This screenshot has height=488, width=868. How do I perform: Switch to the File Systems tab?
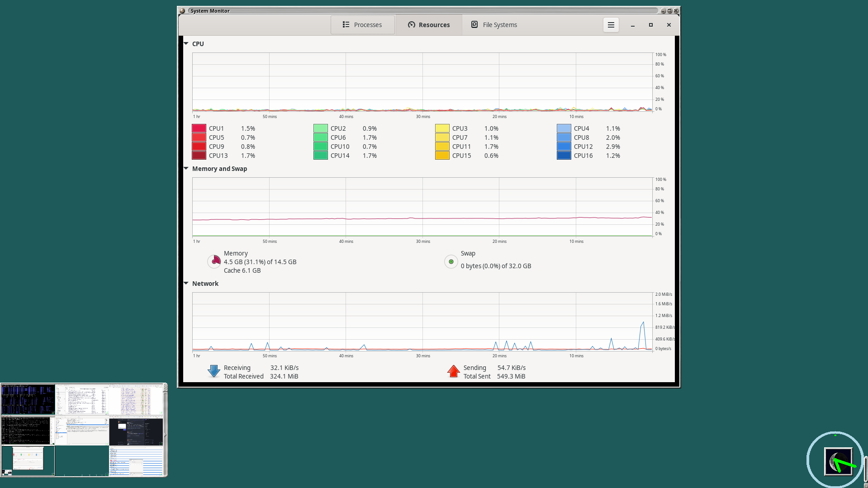pos(494,25)
